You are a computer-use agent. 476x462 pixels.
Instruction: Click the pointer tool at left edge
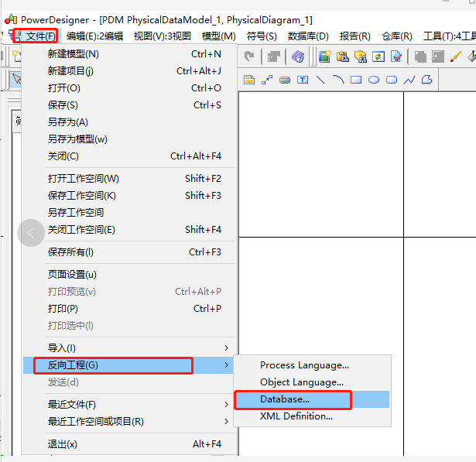tap(16, 80)
